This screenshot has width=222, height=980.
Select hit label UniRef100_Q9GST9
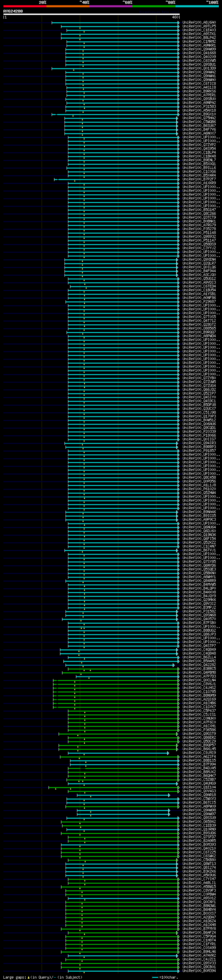199,734
